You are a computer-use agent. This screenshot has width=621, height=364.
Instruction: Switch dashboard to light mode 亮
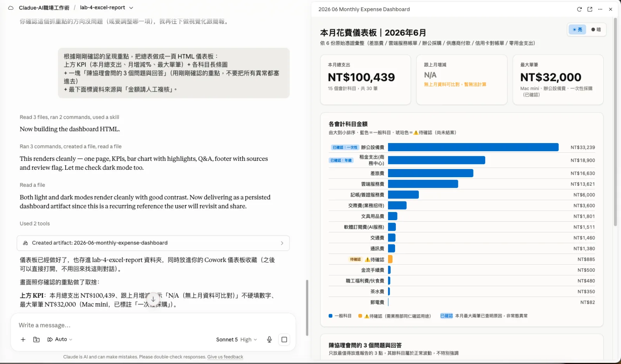(577, 29)
